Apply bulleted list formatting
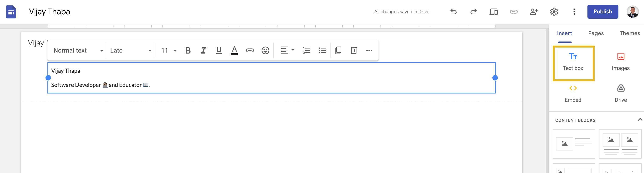 pos(322,51)
